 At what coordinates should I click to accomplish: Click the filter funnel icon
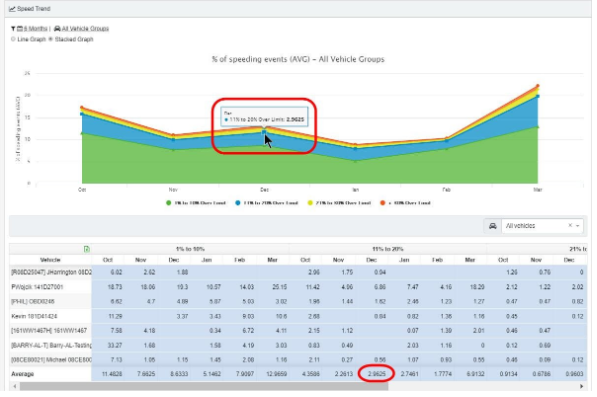13,29
